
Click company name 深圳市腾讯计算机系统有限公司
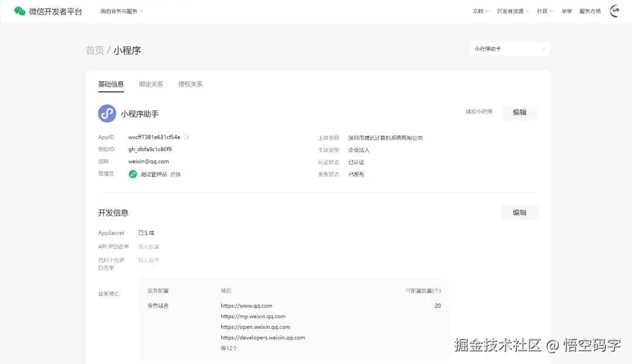385,138
